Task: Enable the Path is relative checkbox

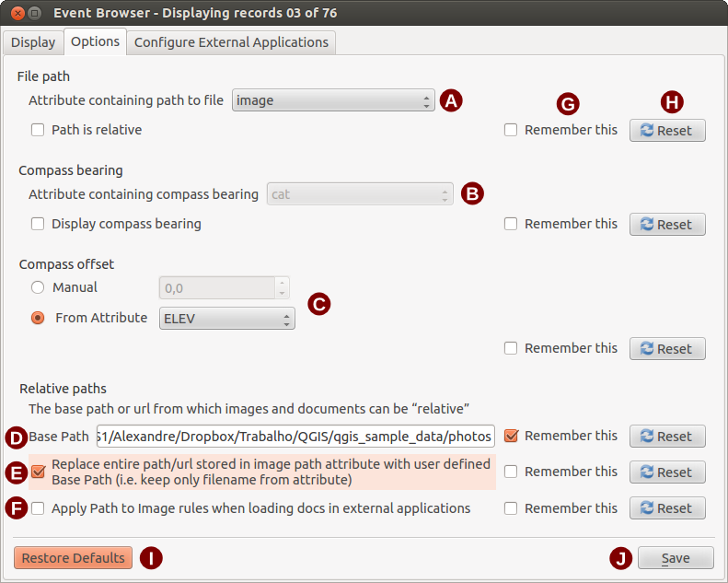Action: 38,130
